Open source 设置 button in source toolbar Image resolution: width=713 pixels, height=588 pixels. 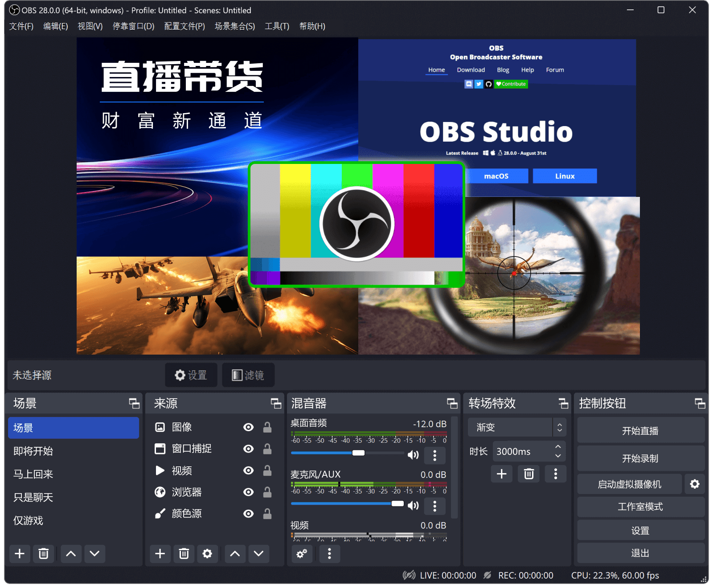point(191,375)
